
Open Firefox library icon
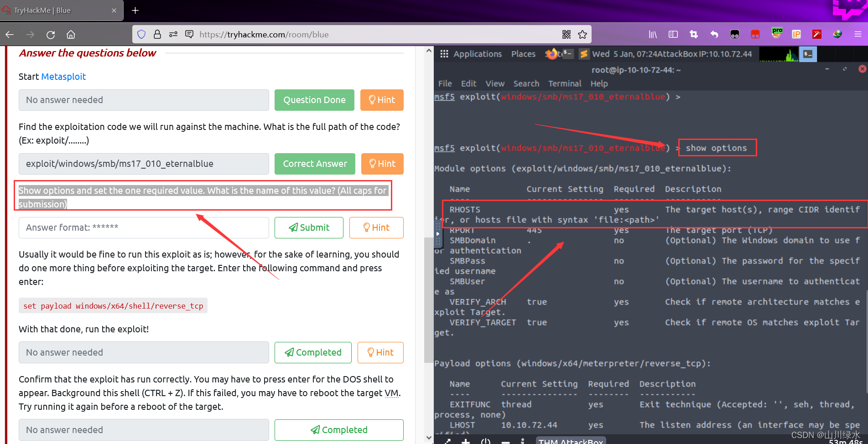tap(653, 34)
